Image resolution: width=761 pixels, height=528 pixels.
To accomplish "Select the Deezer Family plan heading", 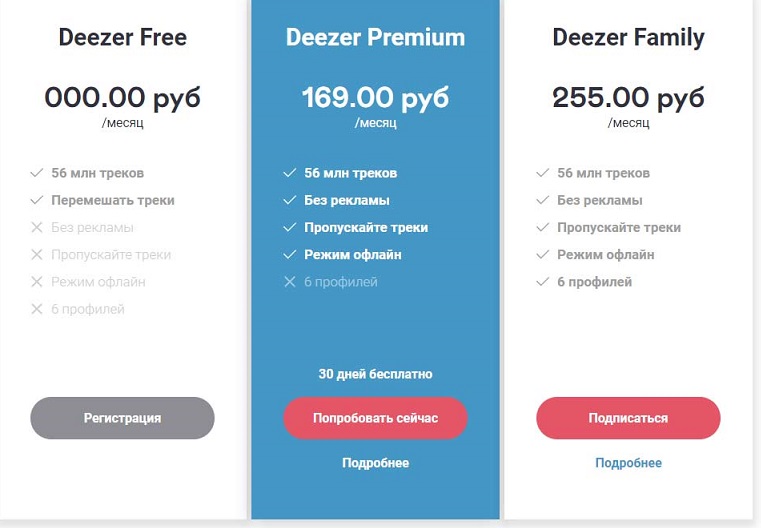I will pyautogui.click(x=629, y=38).
